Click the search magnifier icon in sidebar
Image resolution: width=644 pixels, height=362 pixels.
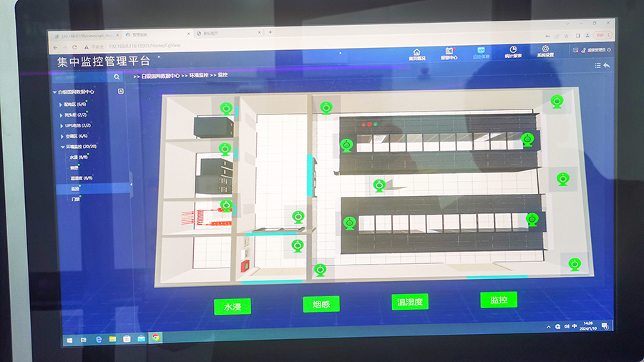[x=117, y=77]
